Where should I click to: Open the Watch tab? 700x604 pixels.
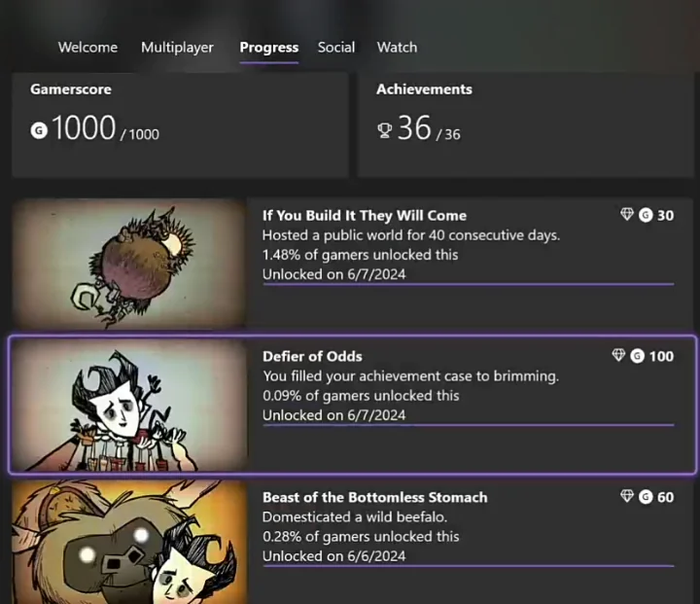point(397,47)
